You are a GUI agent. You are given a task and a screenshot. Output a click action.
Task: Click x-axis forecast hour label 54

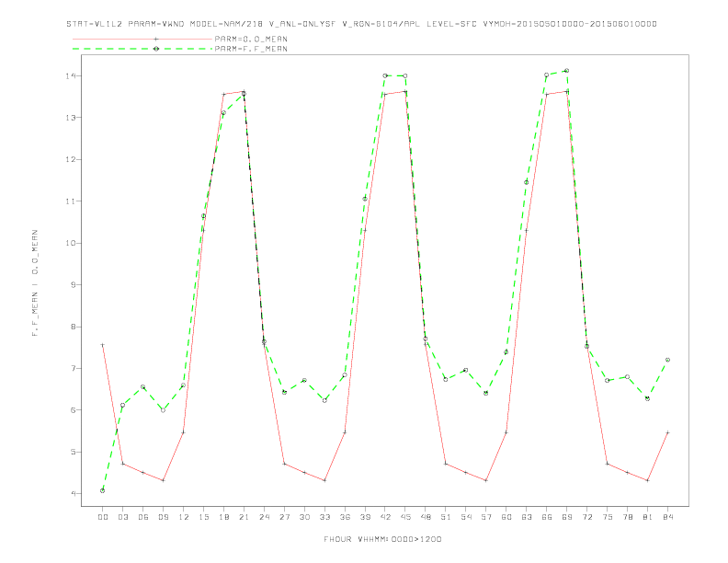click(x=466, y=517)
